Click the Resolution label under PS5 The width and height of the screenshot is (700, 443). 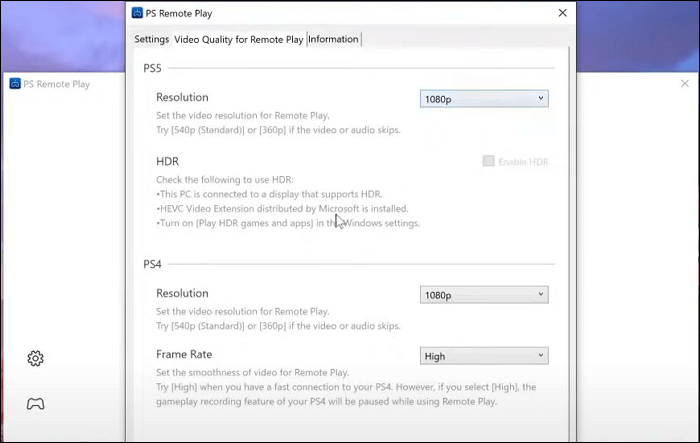click(x=182, y=97)
